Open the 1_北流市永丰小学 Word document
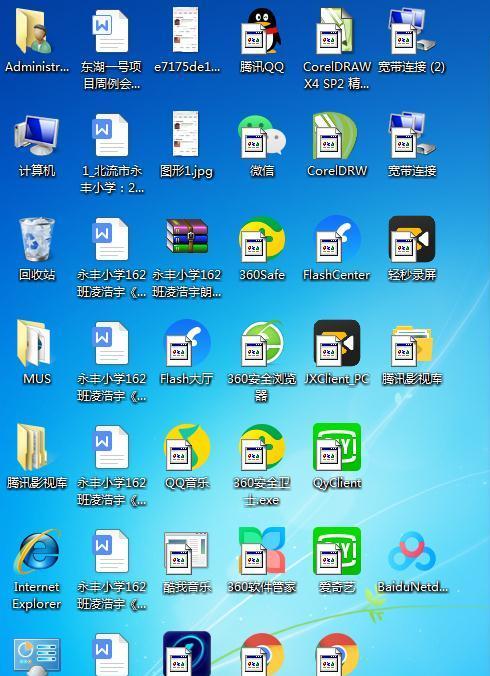The image size is (490, 676). tap(111, 135)
